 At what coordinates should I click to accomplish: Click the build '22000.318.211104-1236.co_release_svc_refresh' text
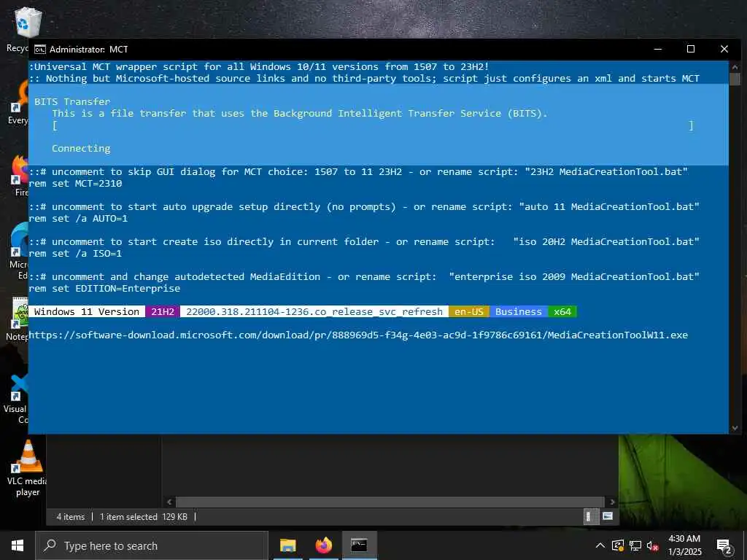pos(314,311)
